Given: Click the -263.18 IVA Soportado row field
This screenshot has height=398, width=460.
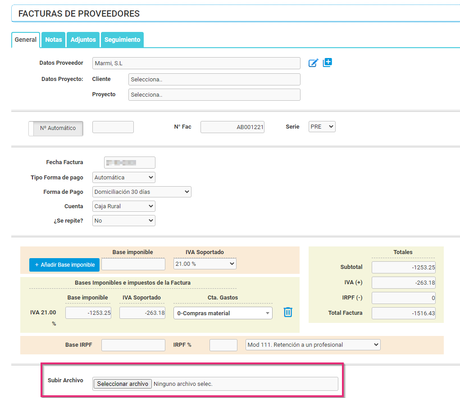Looking at the screenshot, I should tap(142, 313).
